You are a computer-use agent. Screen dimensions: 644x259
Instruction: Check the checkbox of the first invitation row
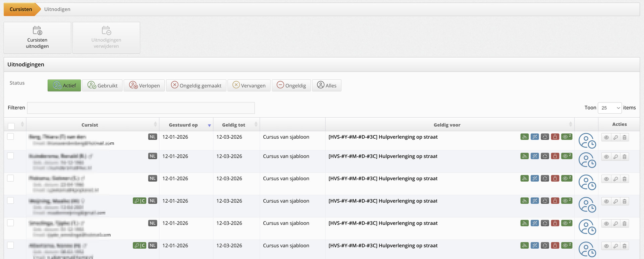click(x=11, y=136)
